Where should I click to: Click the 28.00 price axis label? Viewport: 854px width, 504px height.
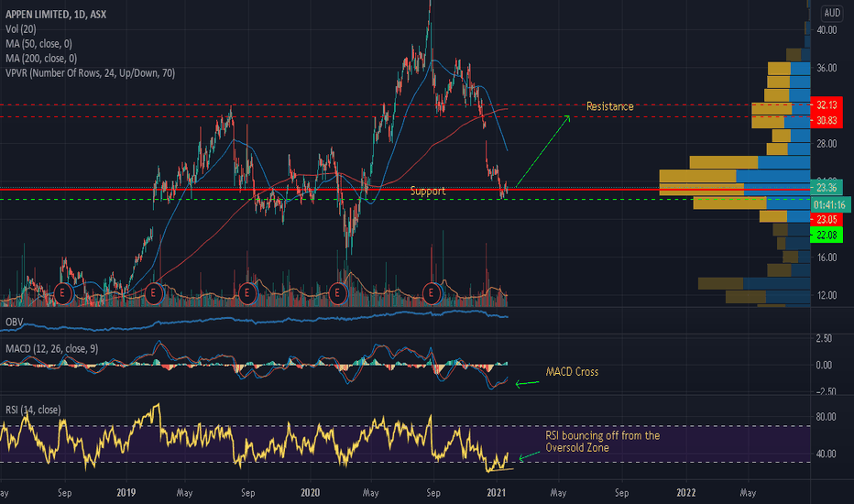[827, 144]
